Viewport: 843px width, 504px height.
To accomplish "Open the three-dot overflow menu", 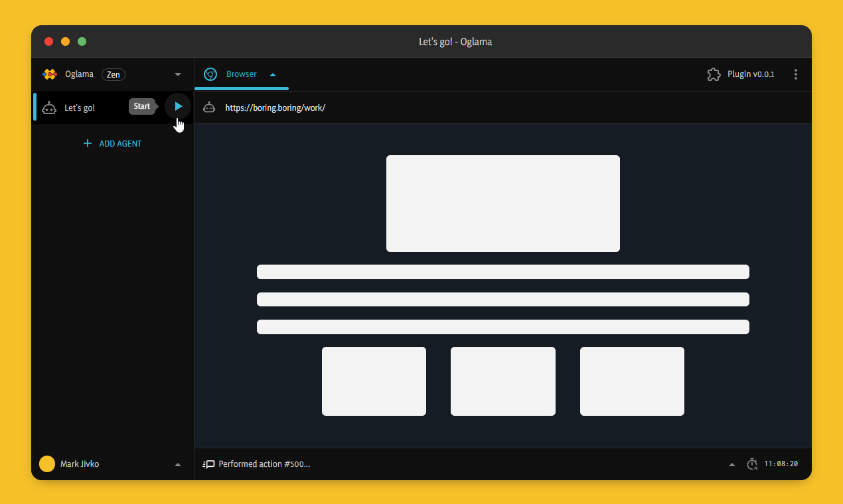I will 796,74.
